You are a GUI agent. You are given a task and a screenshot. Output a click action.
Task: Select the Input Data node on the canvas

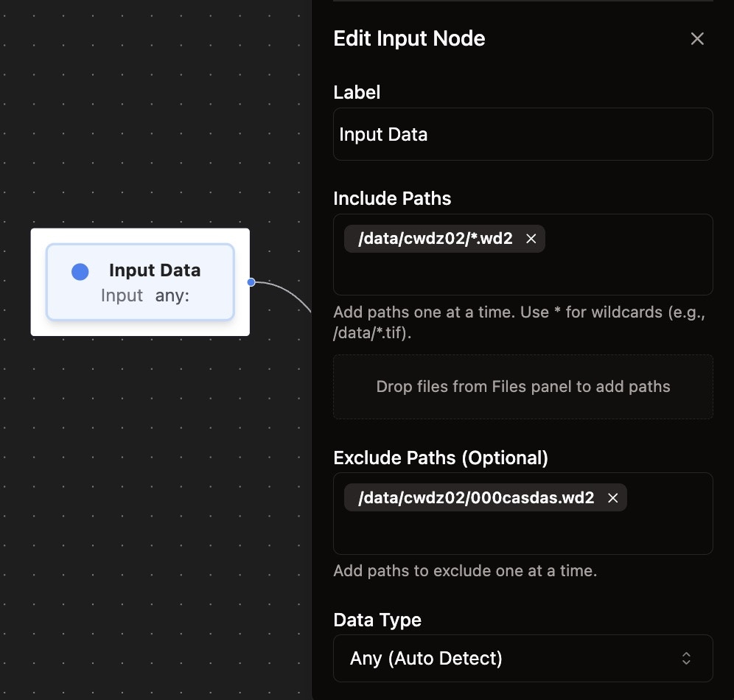coord(140,282)
